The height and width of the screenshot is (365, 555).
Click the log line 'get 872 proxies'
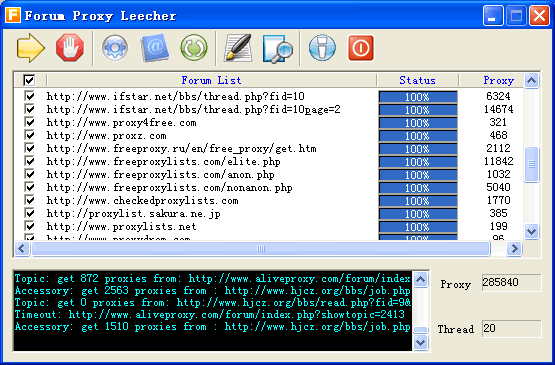pyautogui.click(x=212, y=279)
